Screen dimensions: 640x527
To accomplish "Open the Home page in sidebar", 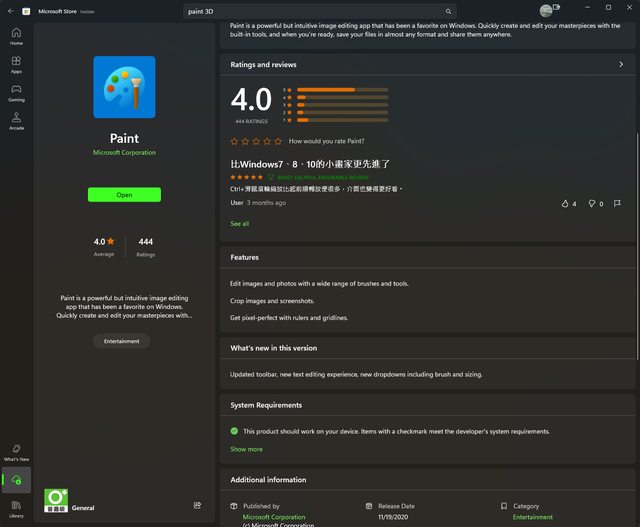I will click(16, 36).
